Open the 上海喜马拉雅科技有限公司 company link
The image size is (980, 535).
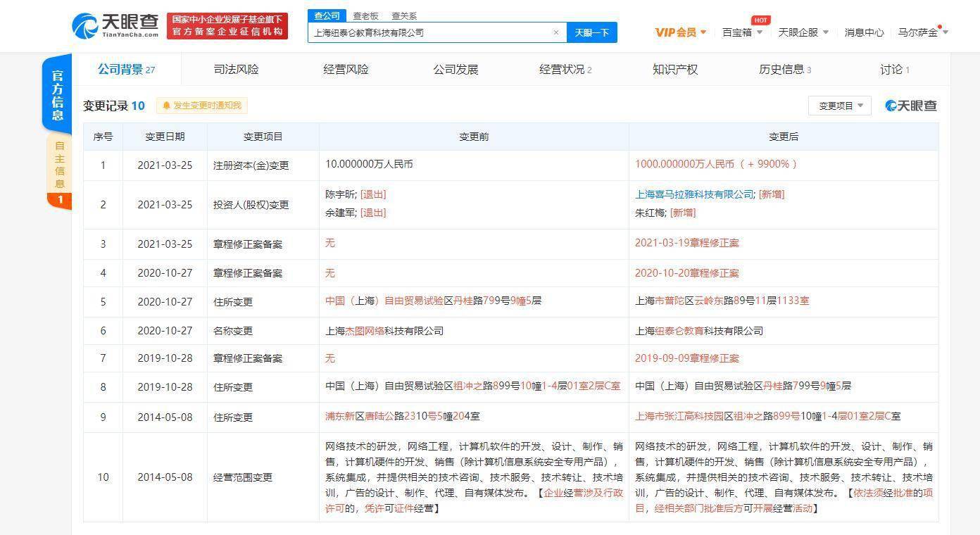point(694,194)
